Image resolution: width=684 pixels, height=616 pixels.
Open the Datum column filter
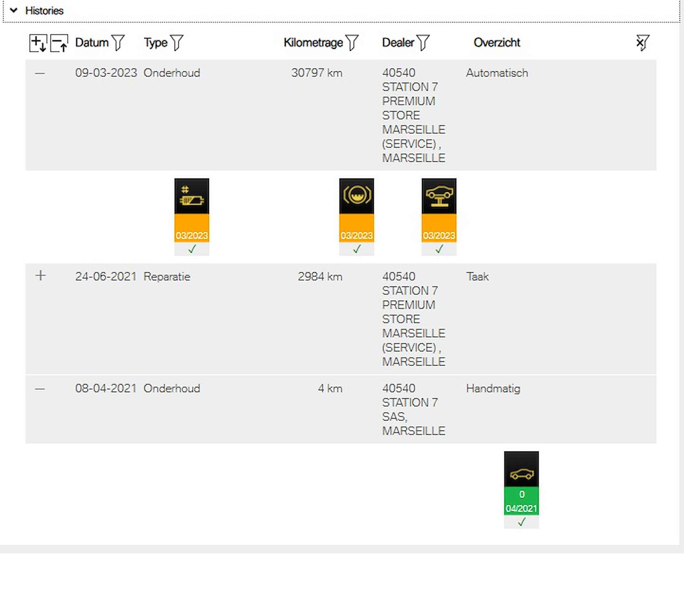point(118,43)
